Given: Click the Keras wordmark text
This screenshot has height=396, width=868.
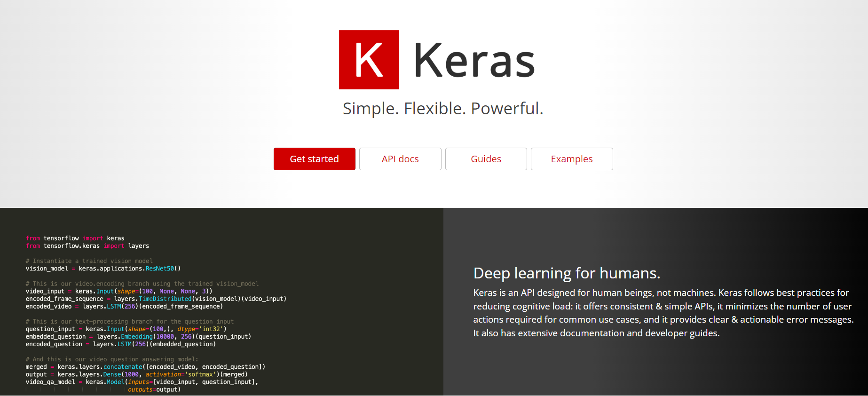Looking at the screenshot, I should [x=474, y=60].
